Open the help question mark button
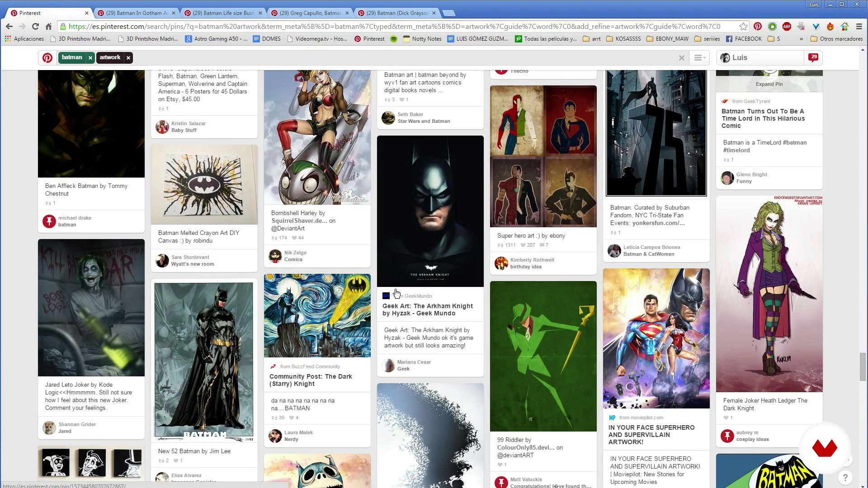 pos(845,477)
